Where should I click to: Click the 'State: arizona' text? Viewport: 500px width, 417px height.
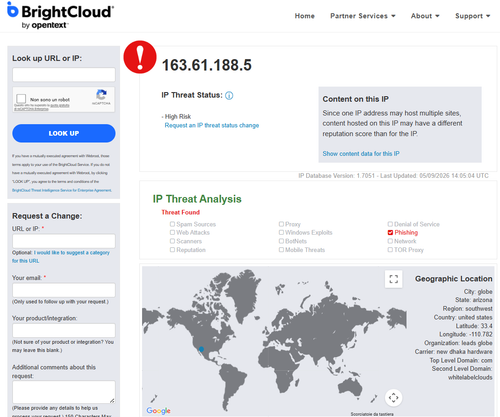click(x=474, y=300)
